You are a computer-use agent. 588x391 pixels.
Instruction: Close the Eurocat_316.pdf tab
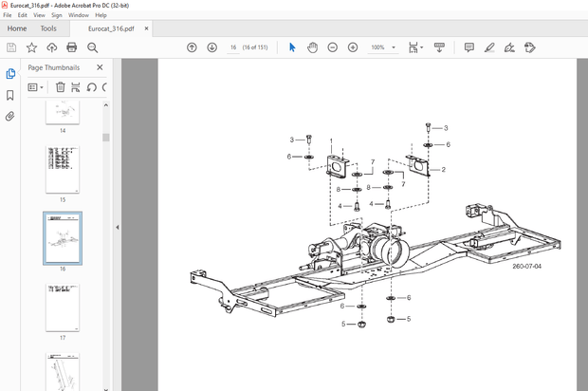point(147,28)
